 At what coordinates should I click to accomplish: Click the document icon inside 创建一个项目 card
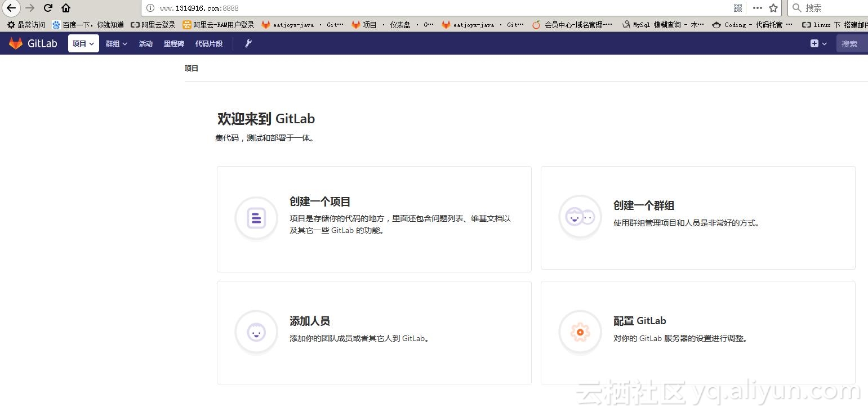coord(256,218)
